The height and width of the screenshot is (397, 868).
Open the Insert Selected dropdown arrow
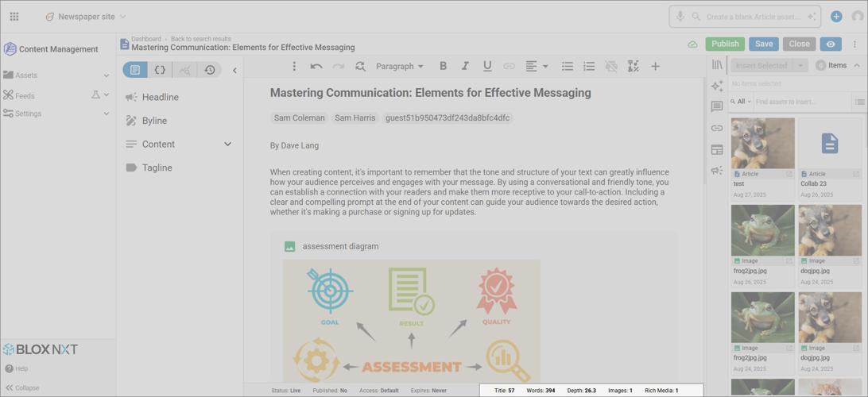pyautogui.click(x=800, y=65)
